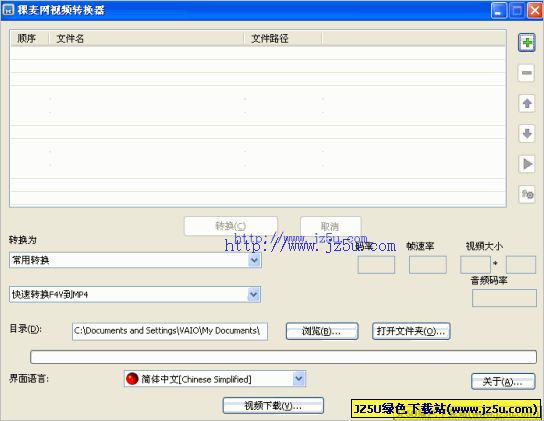
Task: Close the video converter window
Action: pos(535,10)
